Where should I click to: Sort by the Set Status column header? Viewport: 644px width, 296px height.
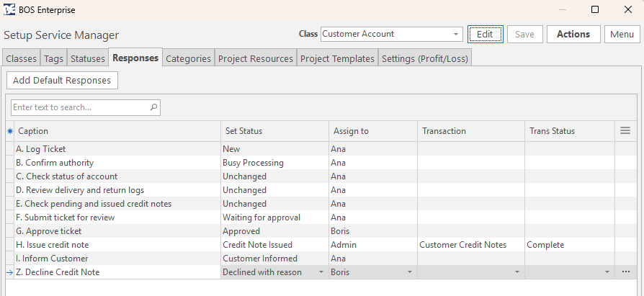[x=274, y=131]
